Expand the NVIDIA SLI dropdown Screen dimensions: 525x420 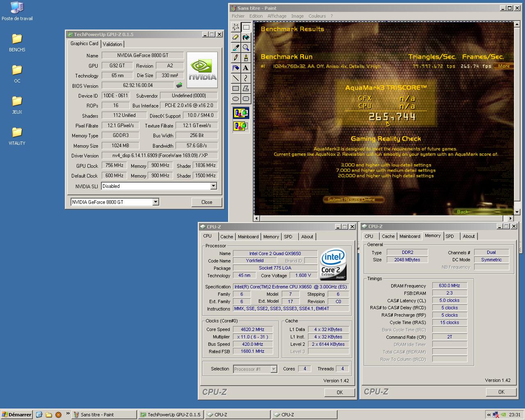click(x=213, y=186)
